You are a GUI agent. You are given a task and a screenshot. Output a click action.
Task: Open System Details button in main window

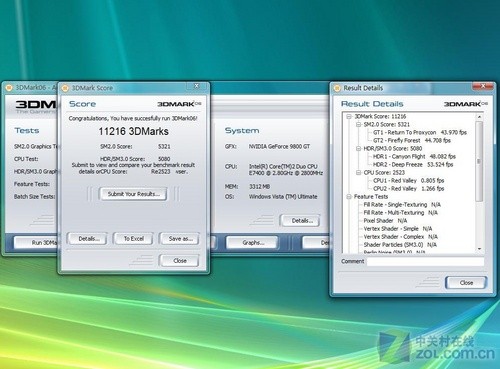(301, 221)
